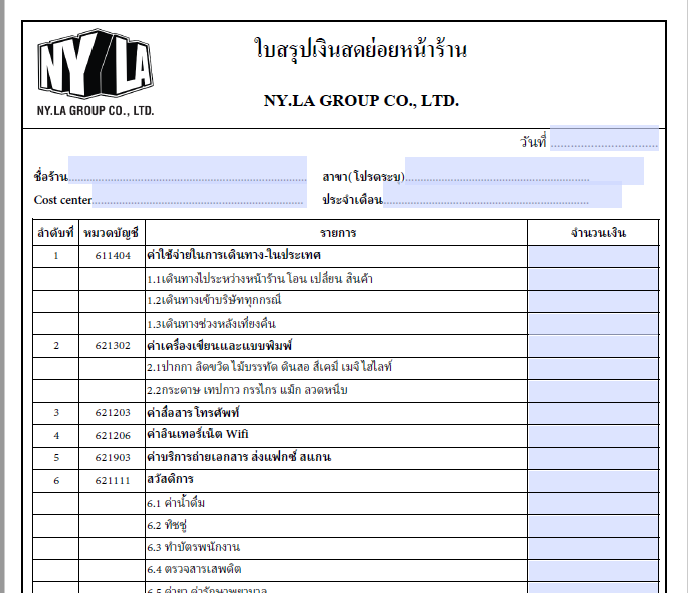Click amount field for ค่าเครื่องเขียนและแบบพิมพ์
The image size is (688, 593).
[593, 346]
